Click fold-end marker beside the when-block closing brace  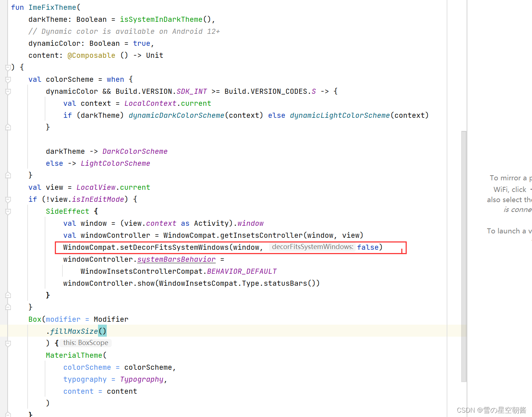click(x=8, y=175)
